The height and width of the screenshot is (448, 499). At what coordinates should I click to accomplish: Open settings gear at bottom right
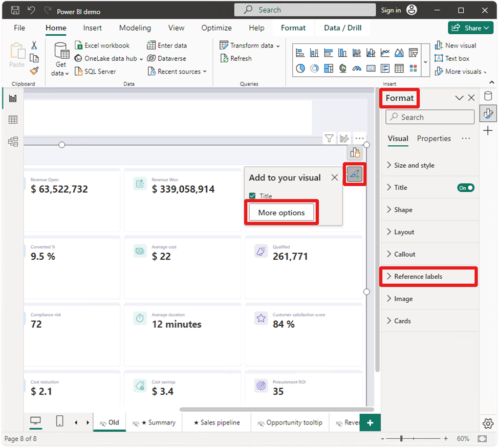[x=488, y=423]
